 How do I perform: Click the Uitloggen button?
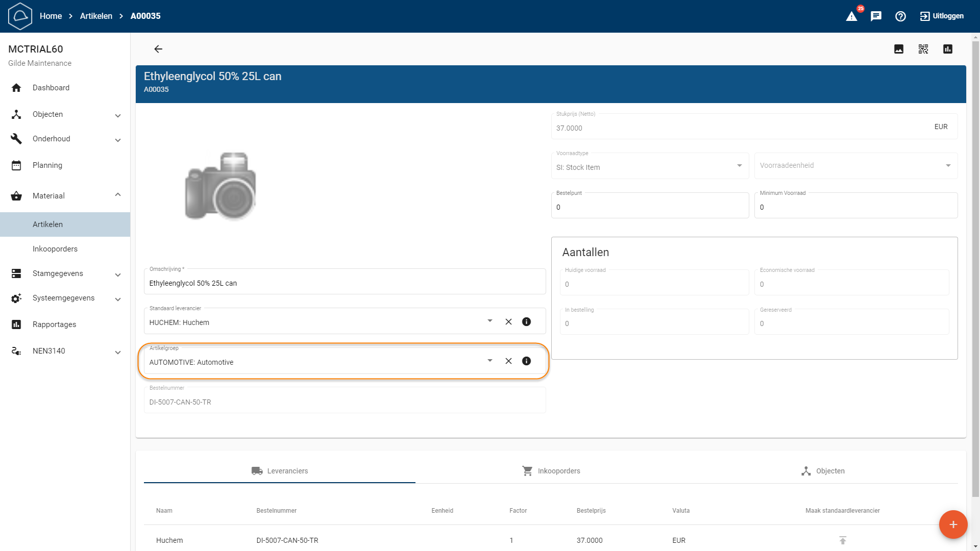point(942,16)
